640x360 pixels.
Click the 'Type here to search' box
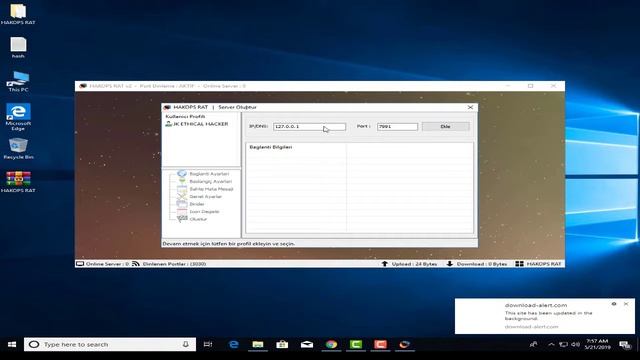click(110, 344)
